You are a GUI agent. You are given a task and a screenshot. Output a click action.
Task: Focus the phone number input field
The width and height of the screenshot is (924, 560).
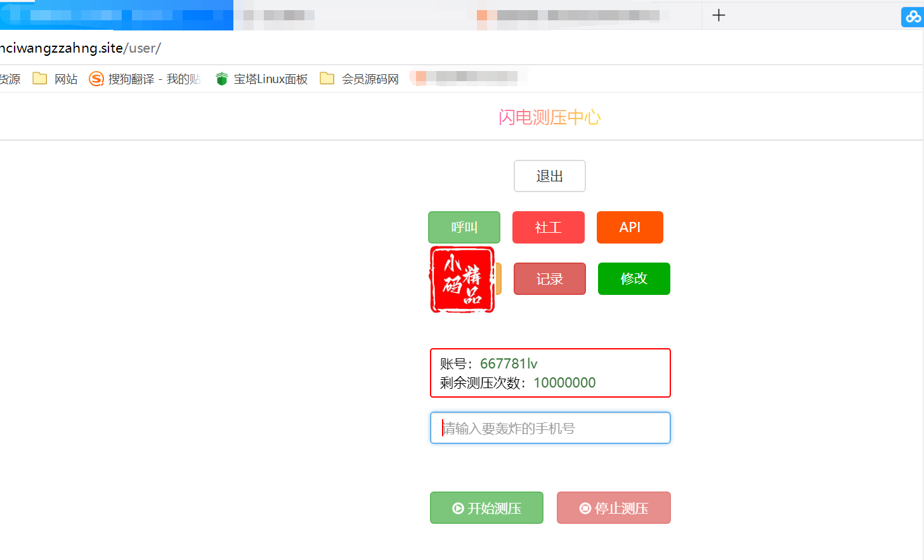point(550,428)
